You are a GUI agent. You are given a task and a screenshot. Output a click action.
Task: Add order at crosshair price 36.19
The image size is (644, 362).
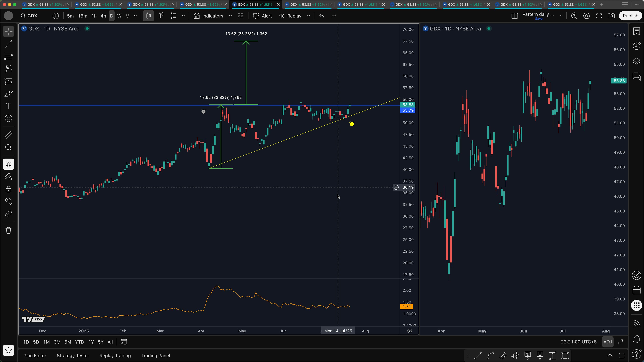(396, 187)
